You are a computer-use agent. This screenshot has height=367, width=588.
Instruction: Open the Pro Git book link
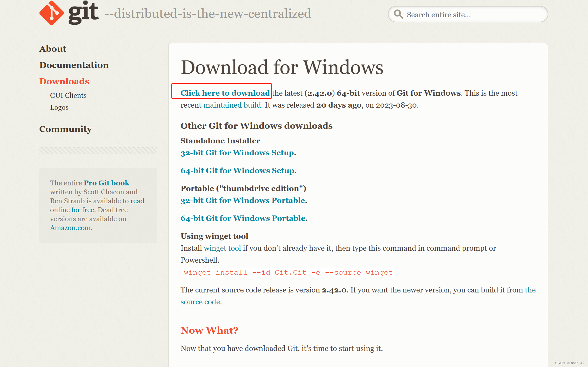point(106,183)
